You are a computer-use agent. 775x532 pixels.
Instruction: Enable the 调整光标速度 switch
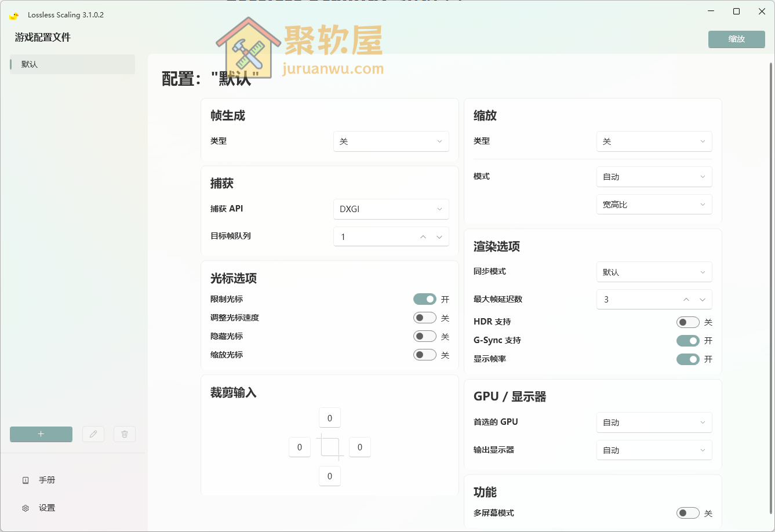424,317
